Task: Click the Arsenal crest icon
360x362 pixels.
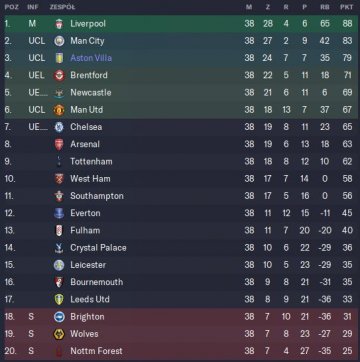Action: [x=59, y=144]
